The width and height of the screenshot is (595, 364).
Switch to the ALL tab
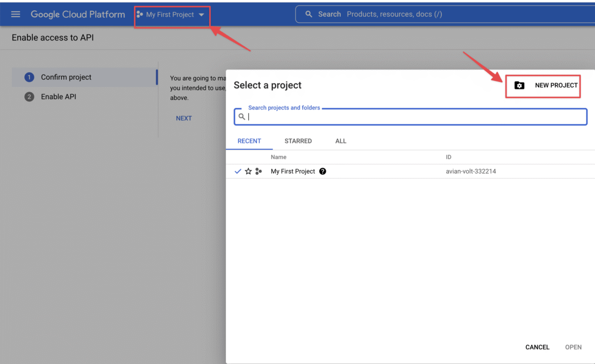[x=341, y=141]
